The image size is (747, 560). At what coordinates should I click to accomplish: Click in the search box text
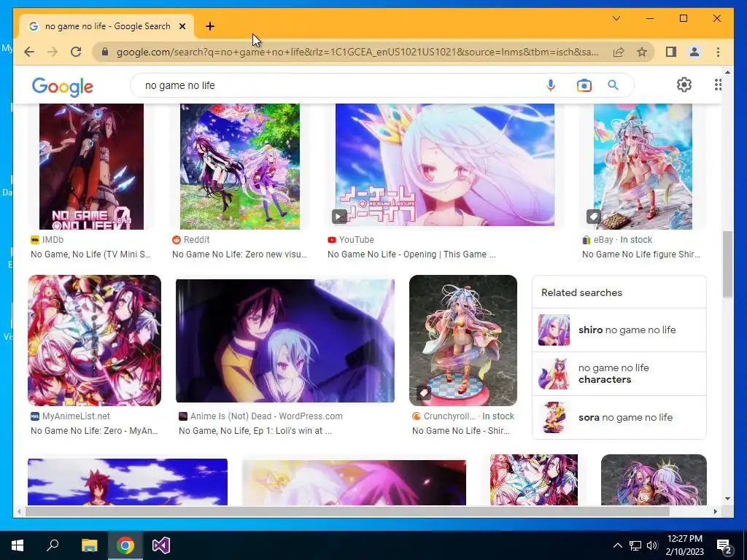point(180,85)
